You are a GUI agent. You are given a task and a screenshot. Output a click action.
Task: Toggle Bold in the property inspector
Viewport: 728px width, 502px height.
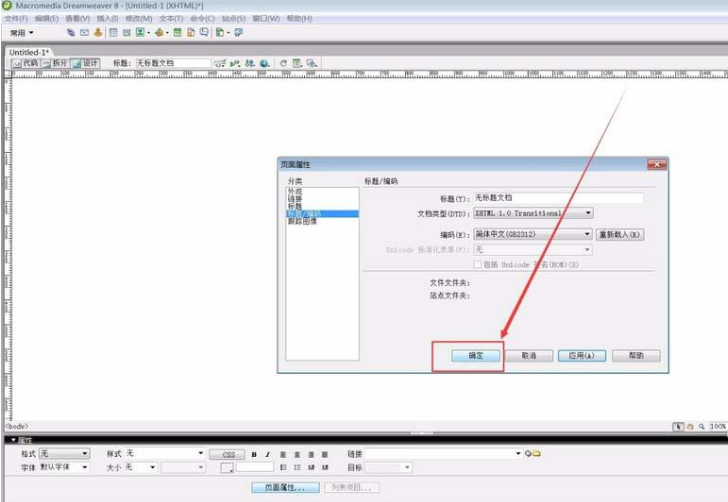[254, 454]
